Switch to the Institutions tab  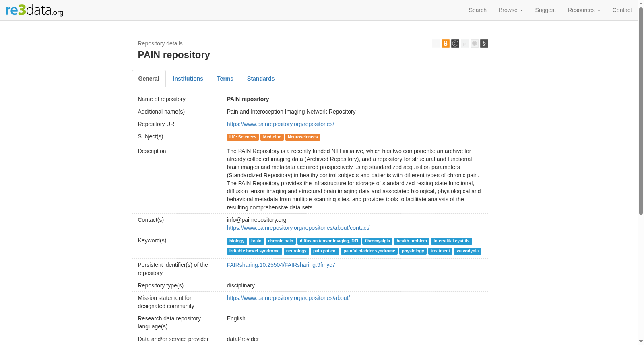click(x=188, y=79)
